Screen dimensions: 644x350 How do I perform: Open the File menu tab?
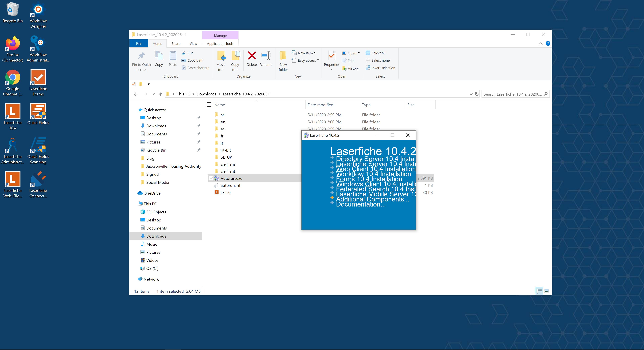click(138, 44)
